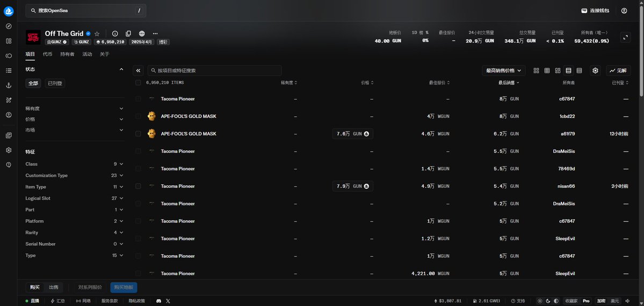Open the Resources library icon in sidebar
This screenshot has height=306, width=644.
coord(9,136)
